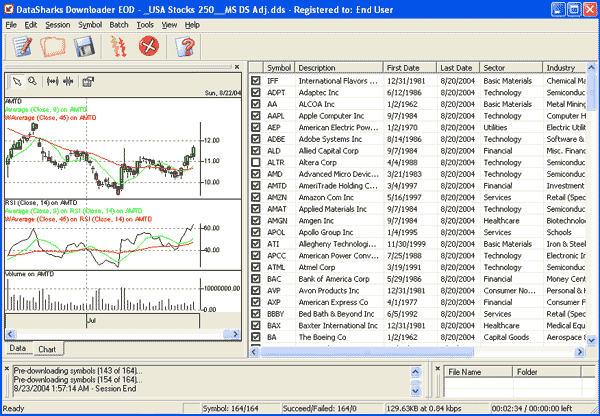The width and height of the screenshot is (600, 416).
Task: Uncheck the BA symbol checkbox
Action: 256,337
